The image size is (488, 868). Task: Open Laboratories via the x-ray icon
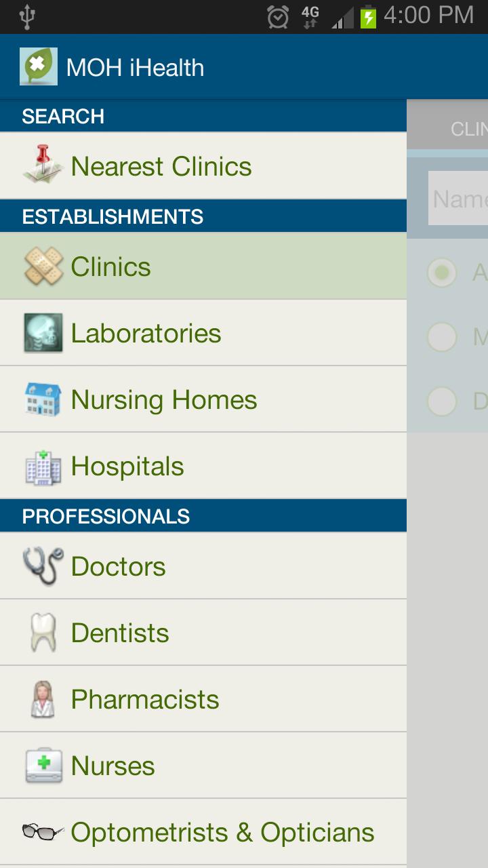[x=42, y=332]
